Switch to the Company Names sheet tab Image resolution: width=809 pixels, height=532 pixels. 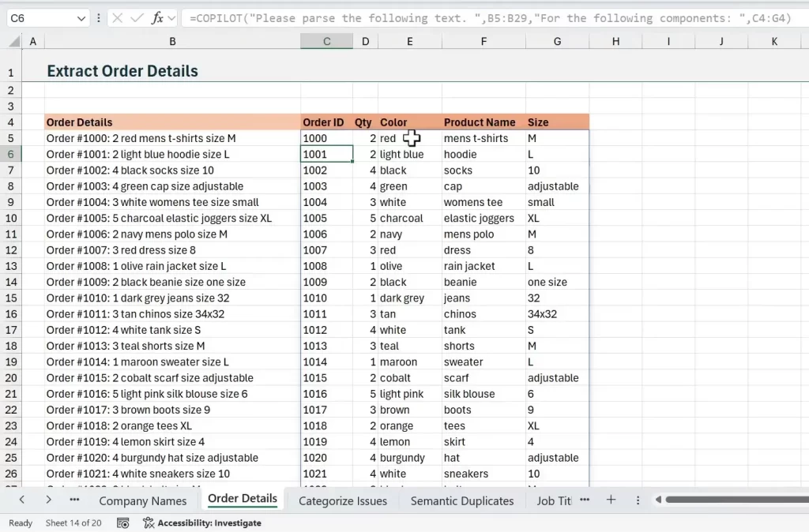[x=142, y=500]
